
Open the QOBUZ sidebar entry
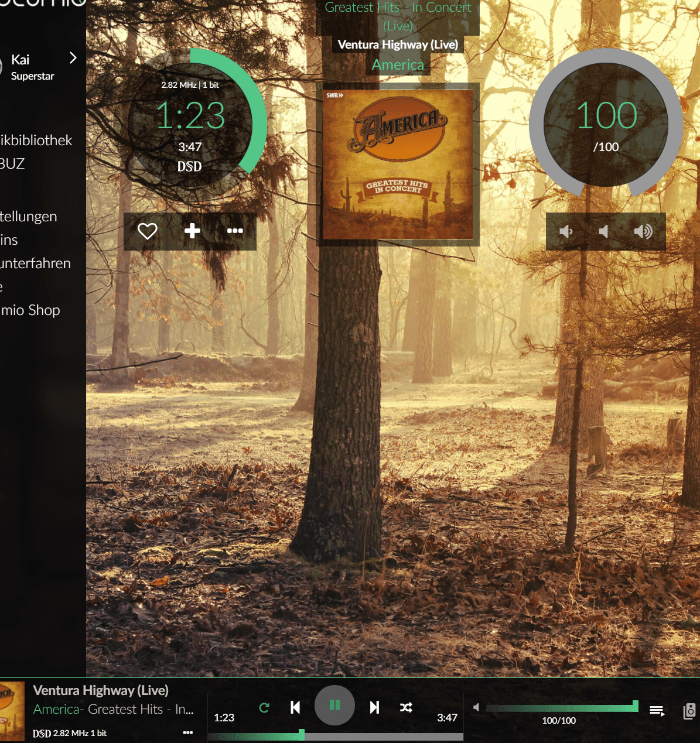[x=12, y=163]
